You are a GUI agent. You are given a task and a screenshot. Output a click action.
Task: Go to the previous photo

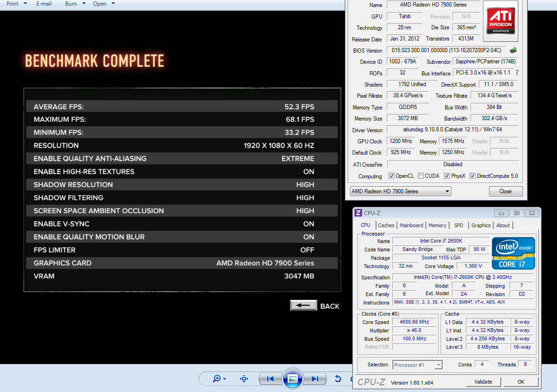[x=270, y=379]
